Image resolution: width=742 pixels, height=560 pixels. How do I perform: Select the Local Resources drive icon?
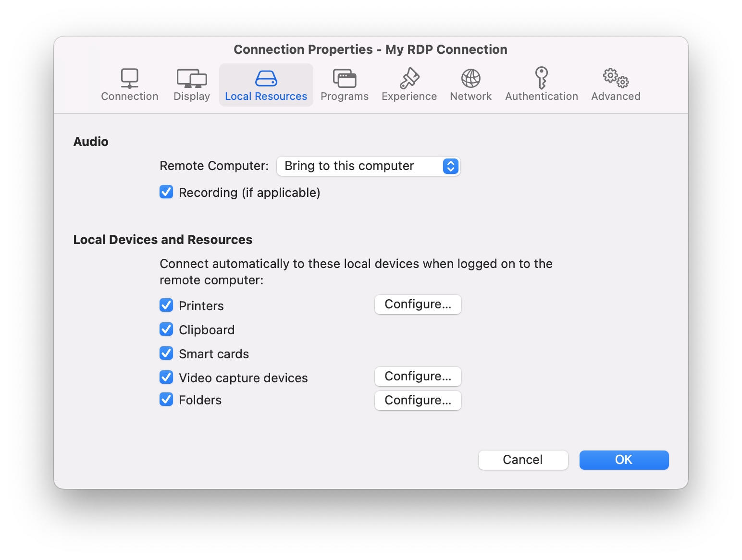click(x=266, y=78)
